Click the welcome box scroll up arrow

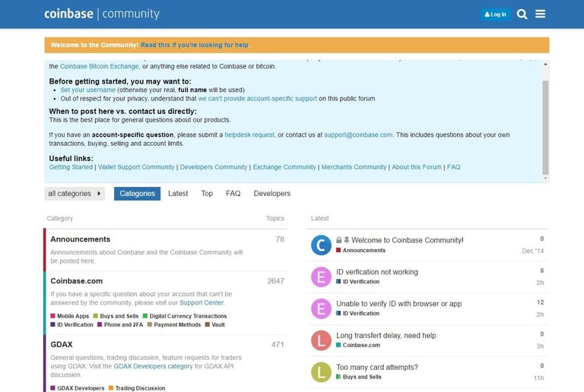pos(545,65)
